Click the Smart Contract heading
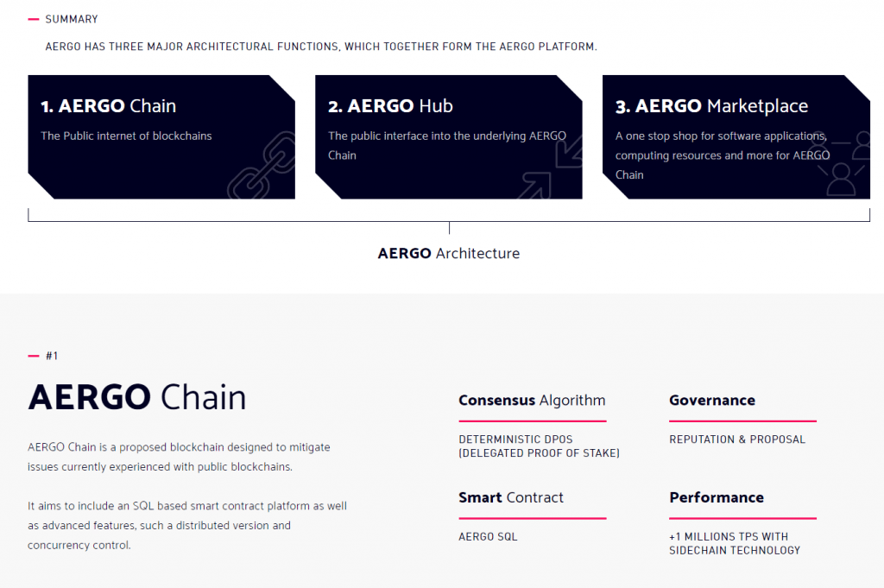The image size is (884, 588). click(511, 497)
